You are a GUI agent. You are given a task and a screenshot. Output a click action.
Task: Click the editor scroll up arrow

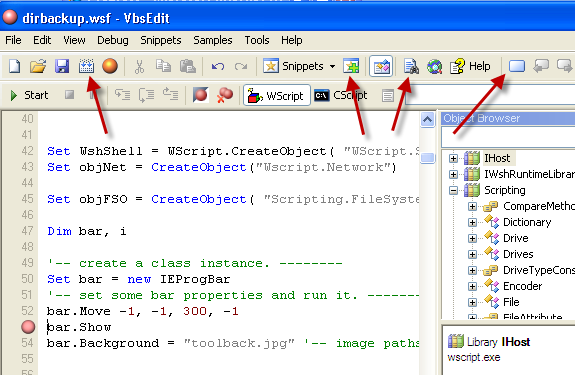click(428, 120)
